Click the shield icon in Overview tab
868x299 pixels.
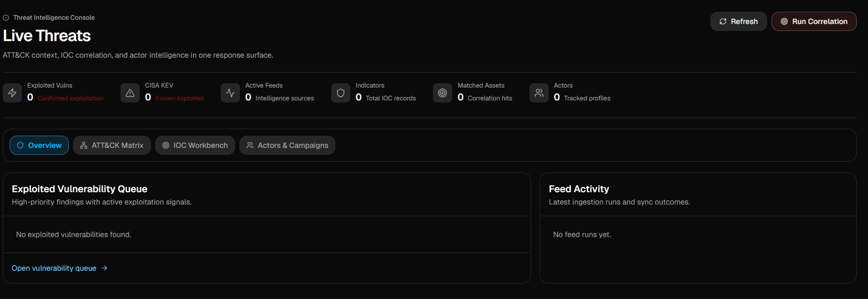tap(20, 145)
